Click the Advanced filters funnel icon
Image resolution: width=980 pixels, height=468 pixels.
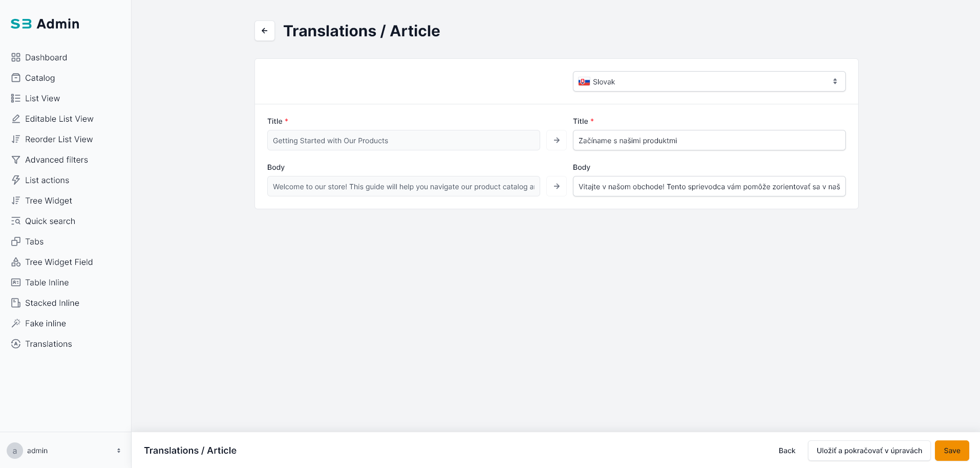(16, 160)
